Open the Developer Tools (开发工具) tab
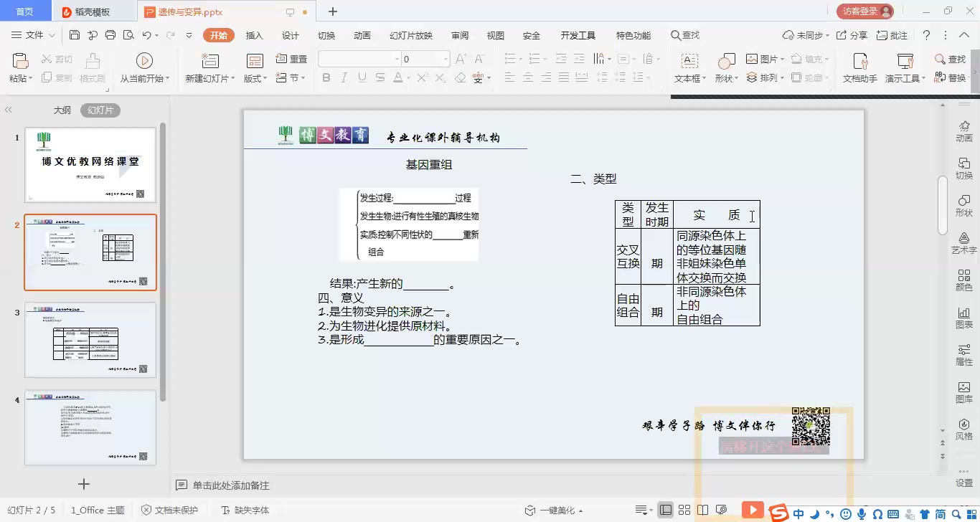The image size is (980, 522). point(578,35)
